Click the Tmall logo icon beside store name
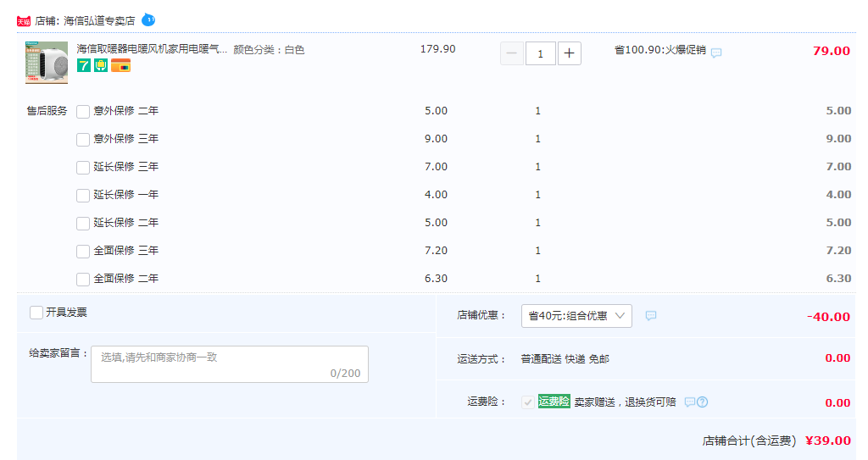 click(24, 21)
